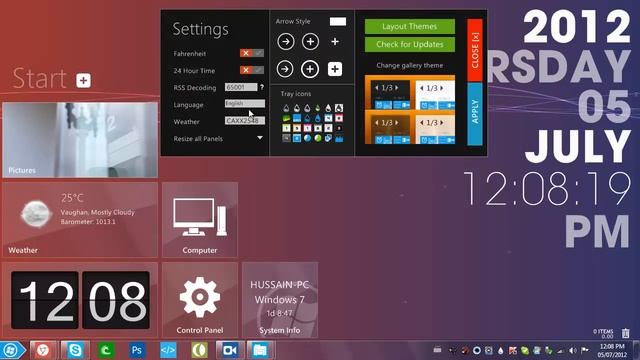Click the plus button next to Start
Viewport: 640px width, 360px height.
(x=83, y=80)
